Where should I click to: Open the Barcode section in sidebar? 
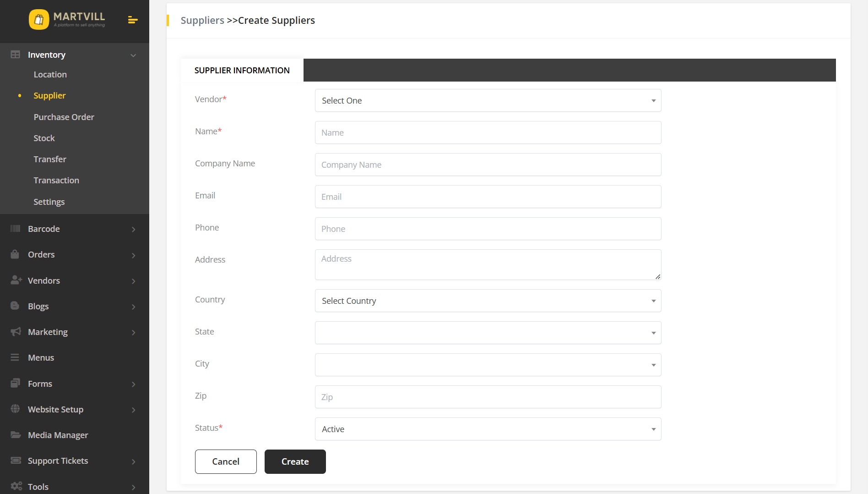[x=15, y=229]
